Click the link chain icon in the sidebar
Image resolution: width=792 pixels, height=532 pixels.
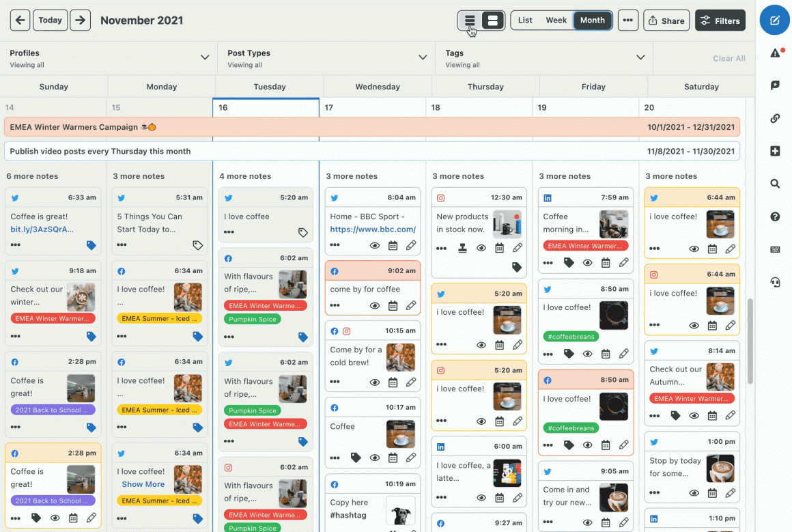point(775,118)
